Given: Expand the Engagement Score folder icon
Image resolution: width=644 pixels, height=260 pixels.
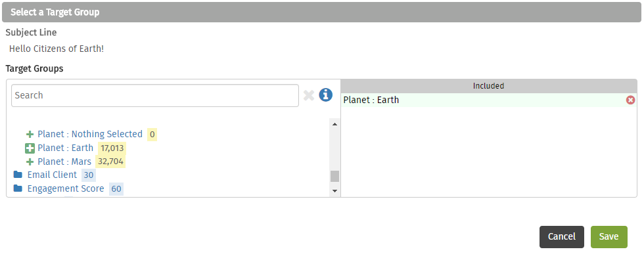Looking at the screenshot, I should [18, 188].
